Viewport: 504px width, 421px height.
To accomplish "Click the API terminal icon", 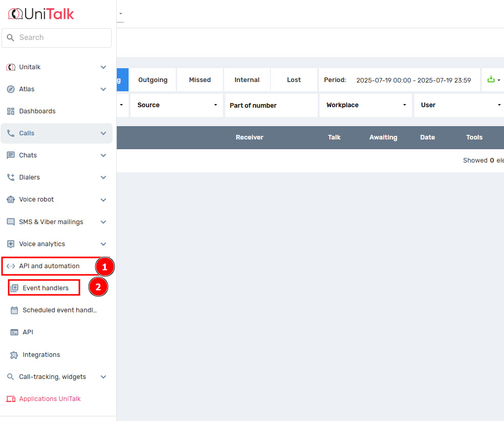I will (14, 332).
